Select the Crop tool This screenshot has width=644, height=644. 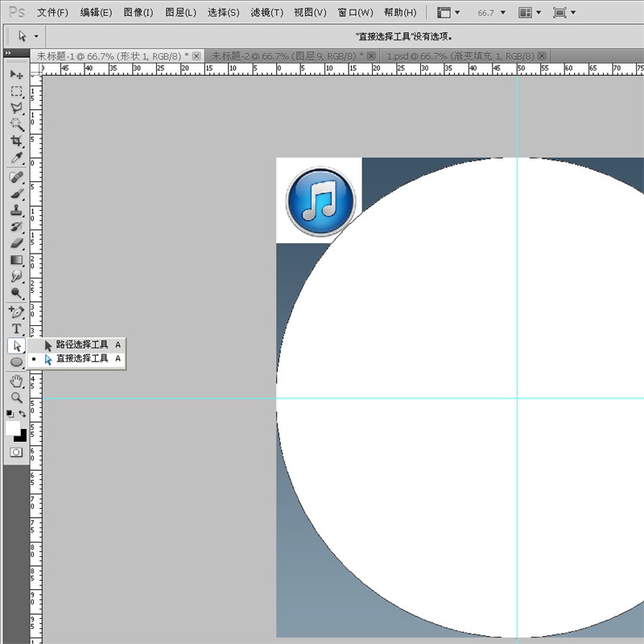[16, 141]
